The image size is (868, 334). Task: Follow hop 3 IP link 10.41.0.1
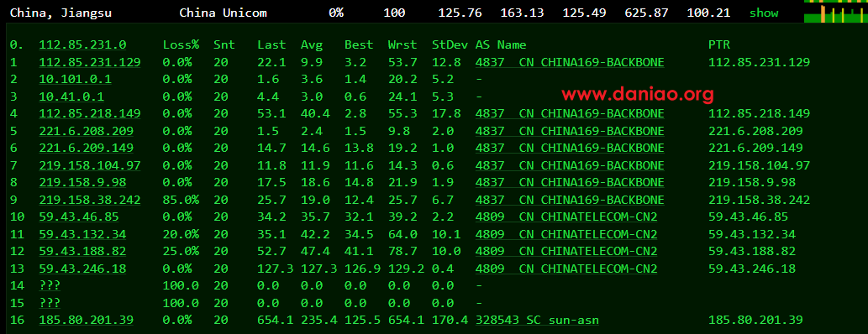pyautogui.click(x=71, y=97)
